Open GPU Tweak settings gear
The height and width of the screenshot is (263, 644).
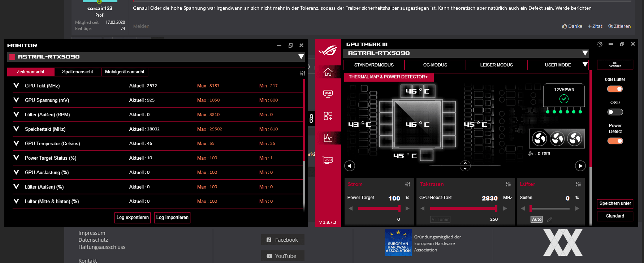[x=600, y=44]
